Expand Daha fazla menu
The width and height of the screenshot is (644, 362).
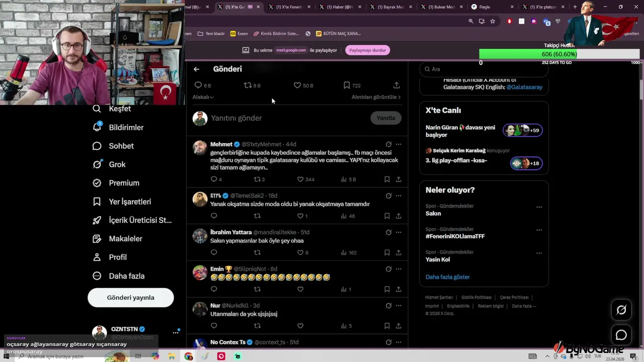click(119, 276)
